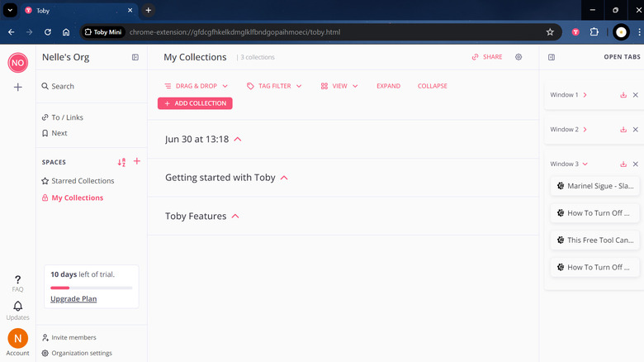Open Nelle's Org avatar NO

[x=17, y=63]
